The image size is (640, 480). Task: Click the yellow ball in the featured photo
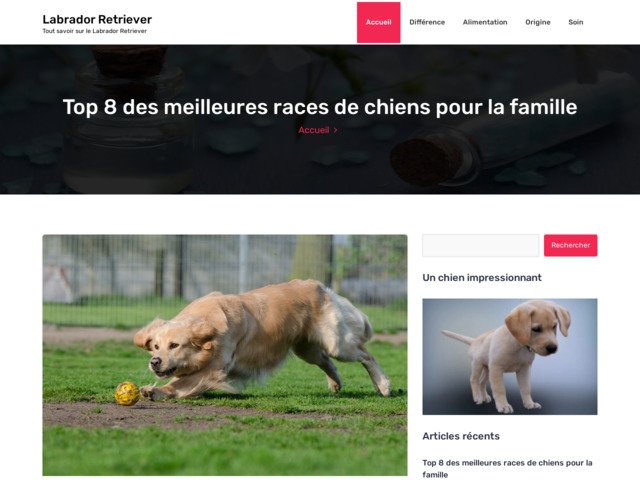(127, 393)
